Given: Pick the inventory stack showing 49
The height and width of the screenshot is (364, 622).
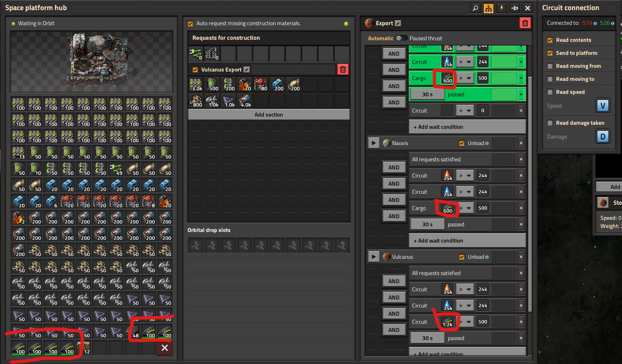Looking at the screenshot, I should pos(116,169).
